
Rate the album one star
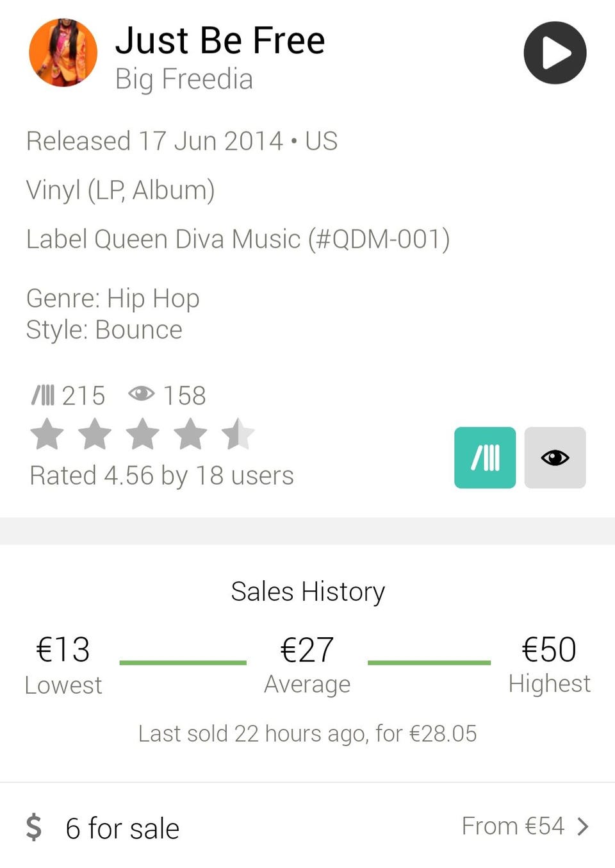47,434
